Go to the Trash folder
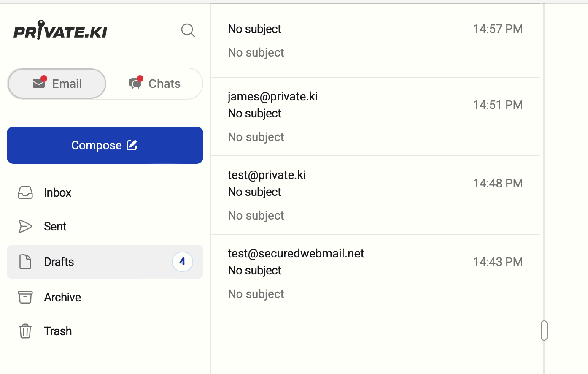Viewport: 588px width, 374px height. click(58, 331)
